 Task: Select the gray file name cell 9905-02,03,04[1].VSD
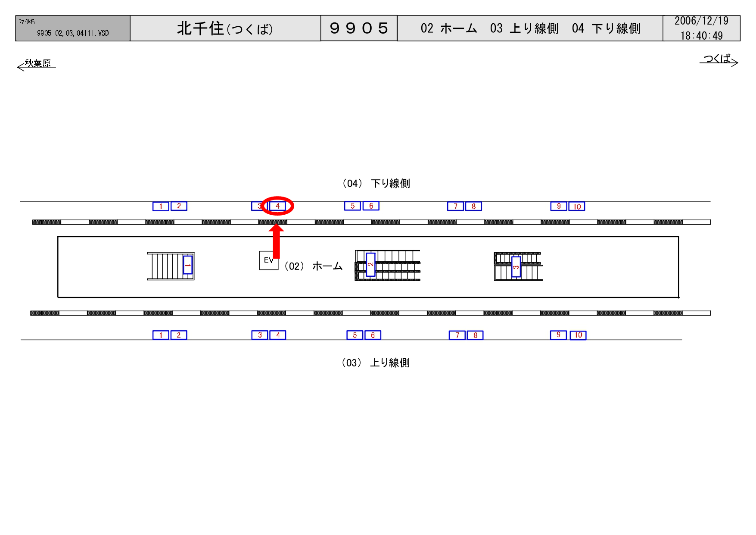(72, 28)
